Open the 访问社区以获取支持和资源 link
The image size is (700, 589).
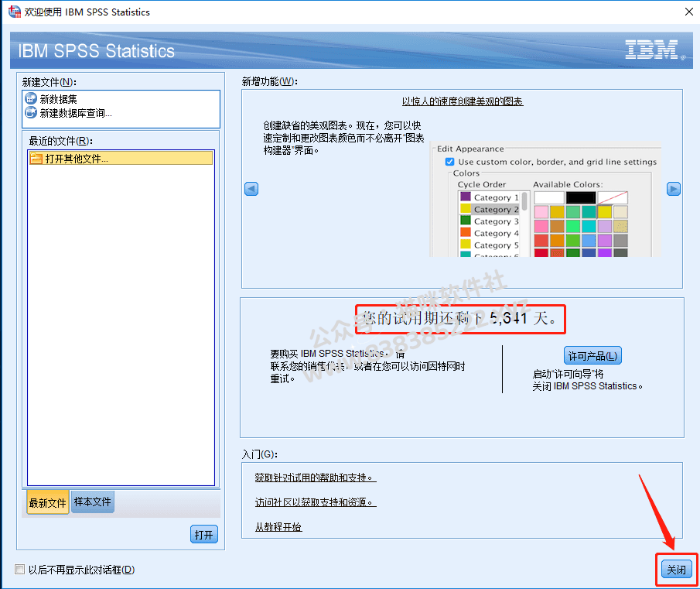tap(316, 502)
